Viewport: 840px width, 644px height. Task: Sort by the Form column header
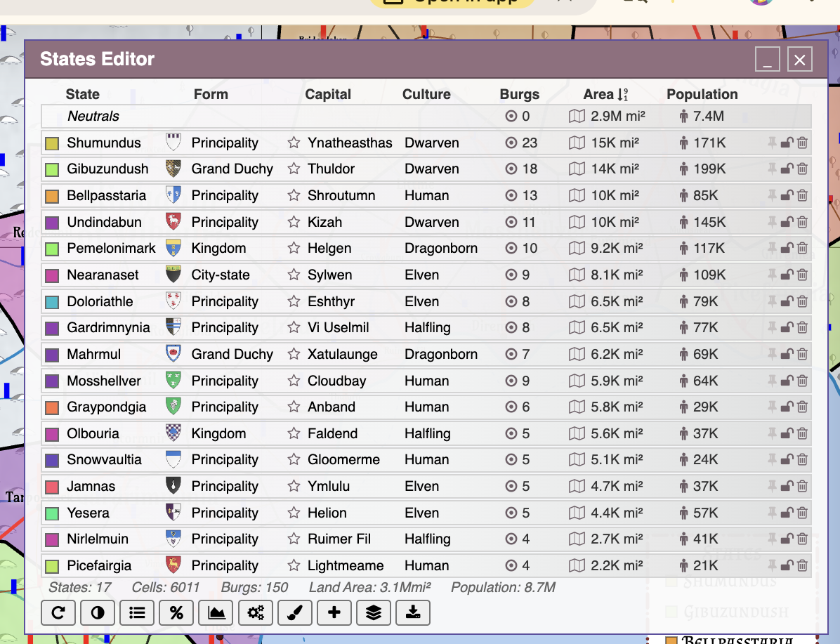pos(211,94)
